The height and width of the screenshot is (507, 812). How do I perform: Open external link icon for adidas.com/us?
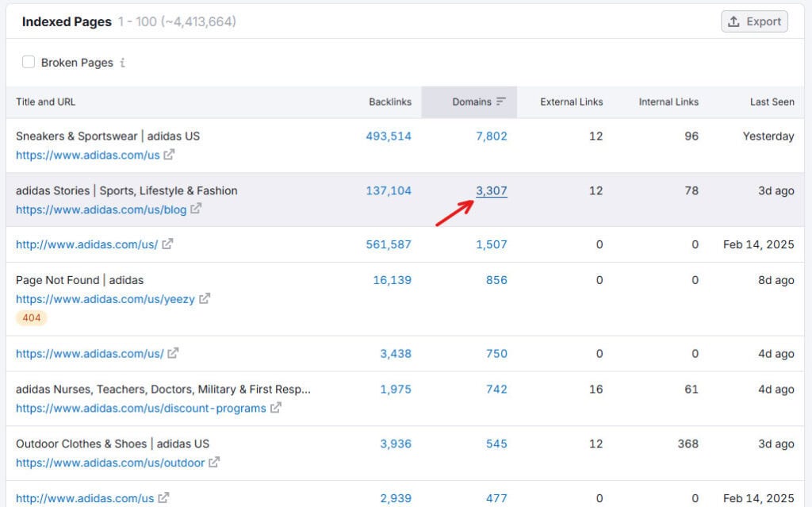[x=170, y=155]
